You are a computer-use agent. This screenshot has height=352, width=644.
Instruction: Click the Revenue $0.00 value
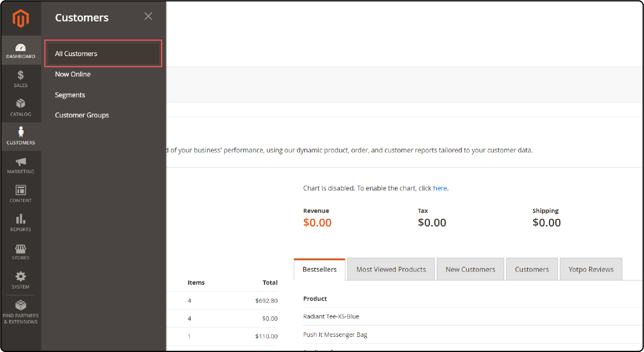pos(317,222)
